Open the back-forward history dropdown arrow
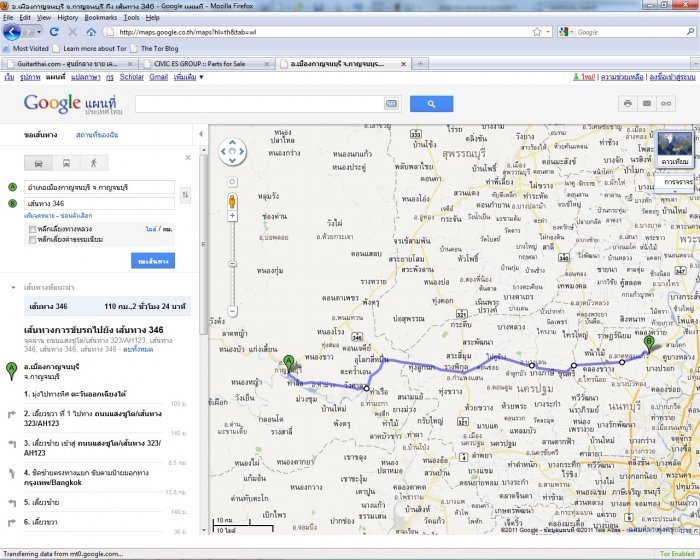The image size is (700, 560). pos(39,32)
